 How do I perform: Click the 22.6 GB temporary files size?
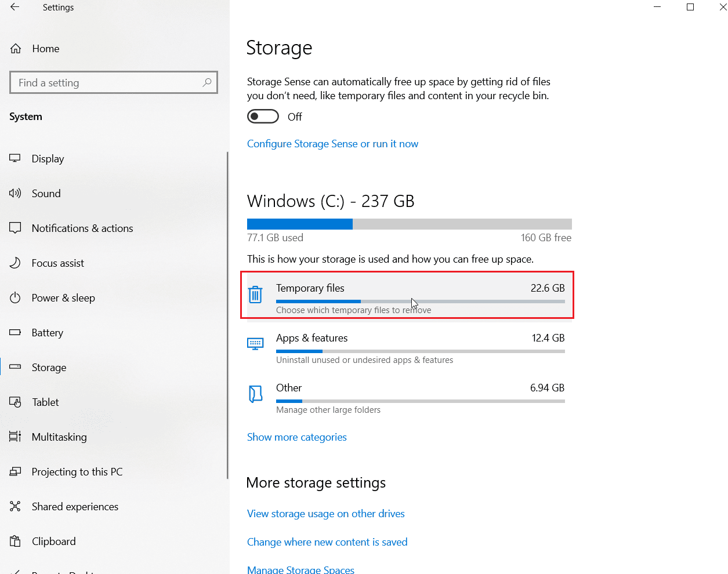pyautogui.click(x=548, y=288)
